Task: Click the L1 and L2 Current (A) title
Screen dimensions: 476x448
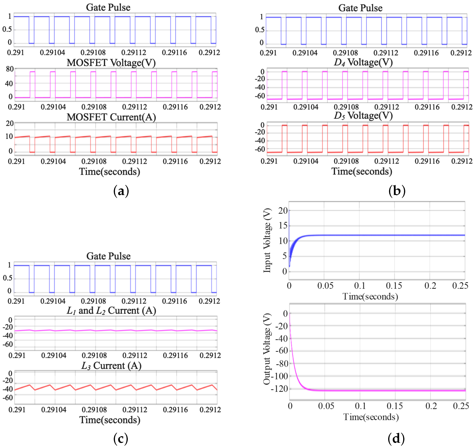Action: 111,311
